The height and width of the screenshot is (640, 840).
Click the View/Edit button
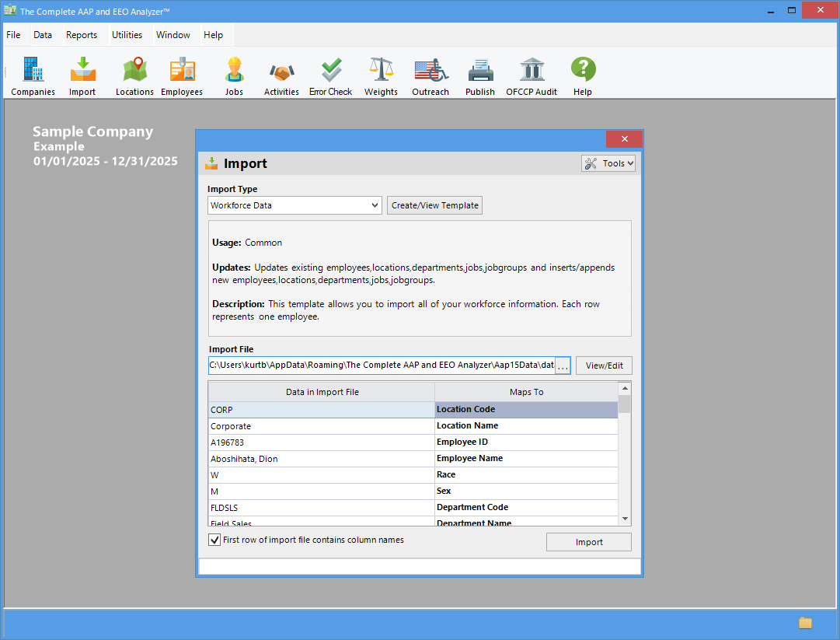point(604,365)
